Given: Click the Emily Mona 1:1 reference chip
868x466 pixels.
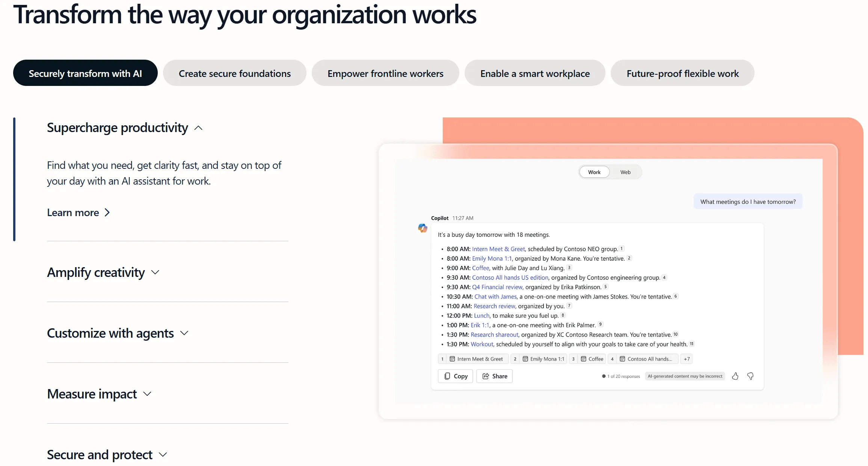Looking at the screenshot, I should pyautogui.click(x=539, y=359).
